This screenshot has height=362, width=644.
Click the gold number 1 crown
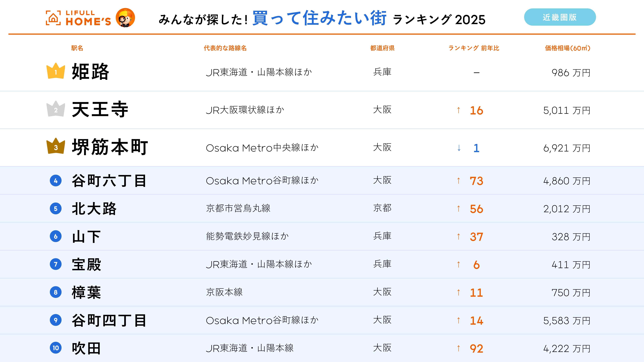(x=56, y=71)
